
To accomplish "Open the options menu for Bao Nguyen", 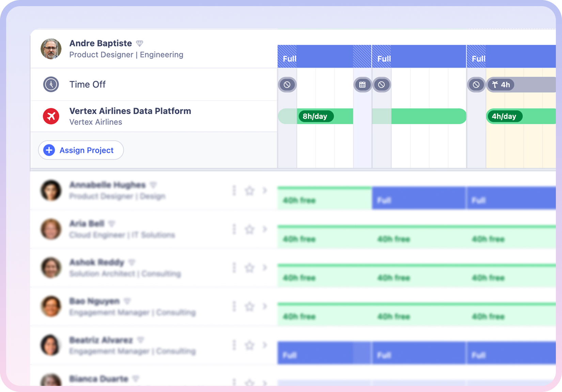I will 234,307.
